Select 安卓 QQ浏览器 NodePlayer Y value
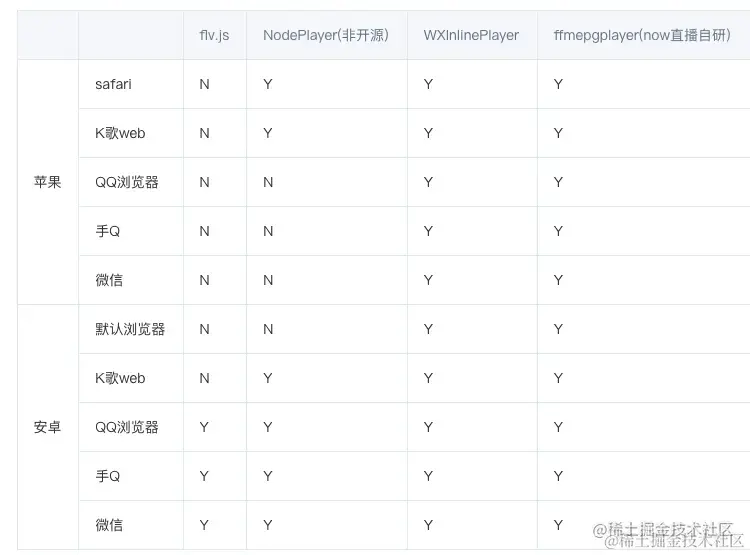 (268, 427)
